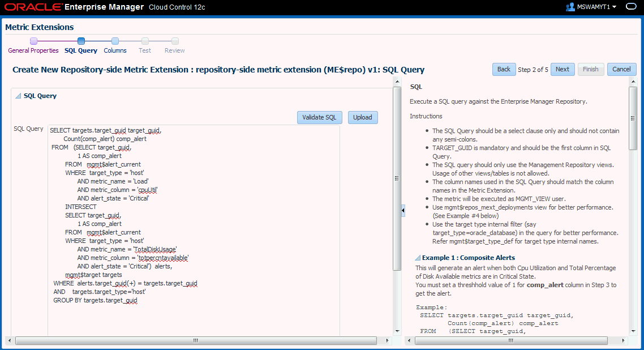Click 'Count(comp_alert) comp_alert' query line
Screen dimensions: 644x350
pos(105,139)
